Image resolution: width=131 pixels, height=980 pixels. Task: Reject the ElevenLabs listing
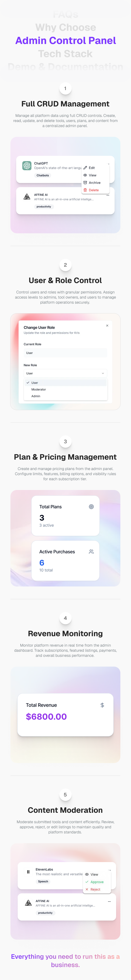[95, 889]
